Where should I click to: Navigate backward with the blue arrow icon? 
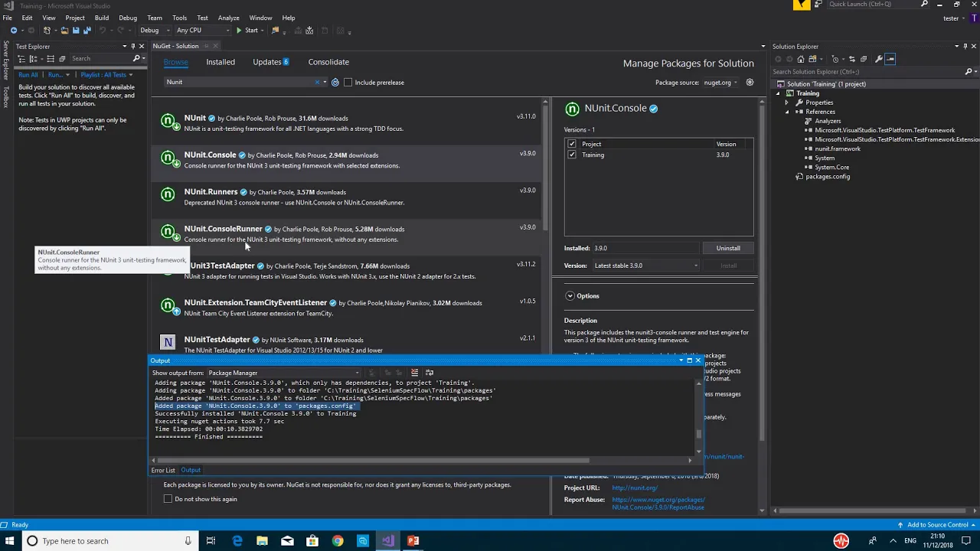click(x=14, y=31)
